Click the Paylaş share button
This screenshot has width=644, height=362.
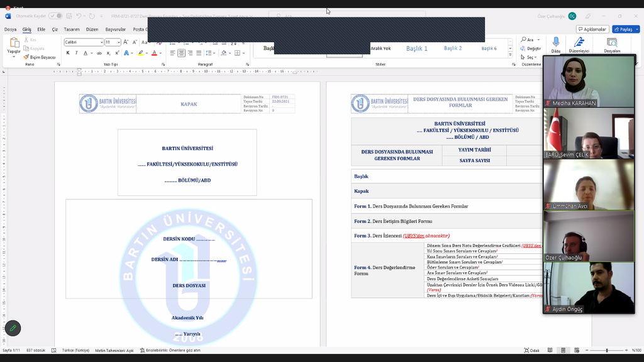point(623,30)
